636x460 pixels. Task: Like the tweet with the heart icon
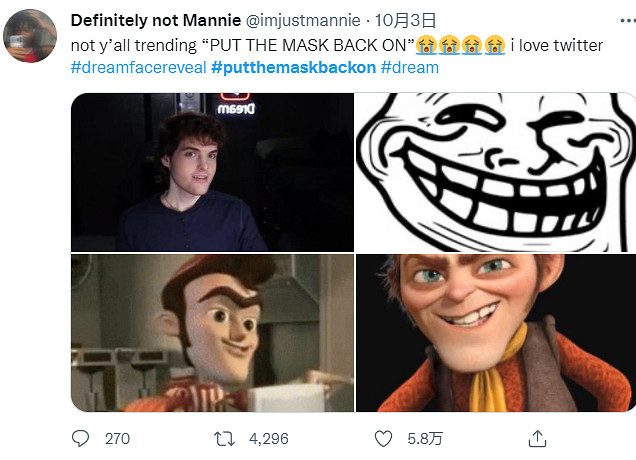coord(382,438)
